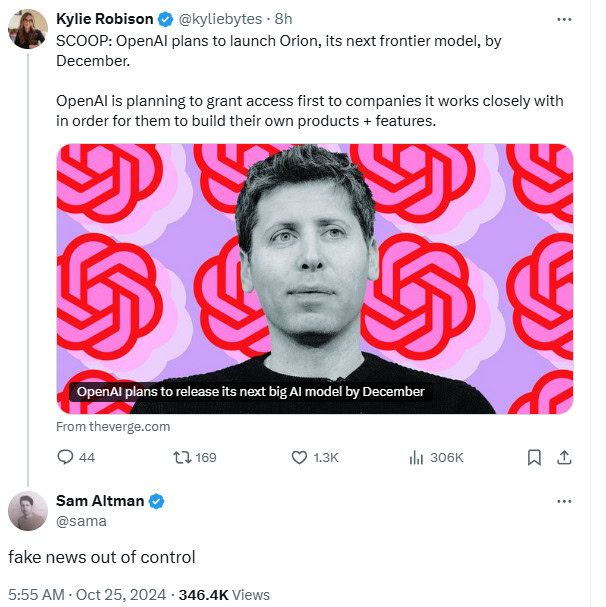Click the share icon on quoted tweet
The width and height of the screenshot is (606, 607).
(x=563, y=457)
